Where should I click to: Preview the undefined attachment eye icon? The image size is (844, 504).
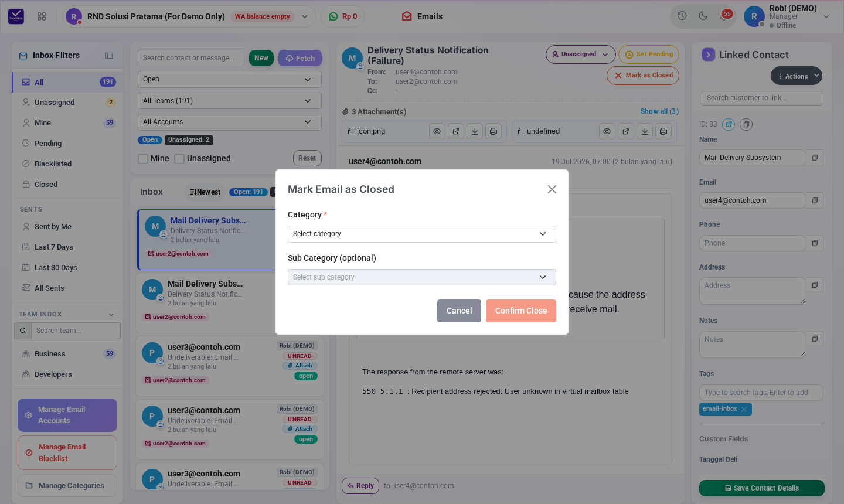607,131
